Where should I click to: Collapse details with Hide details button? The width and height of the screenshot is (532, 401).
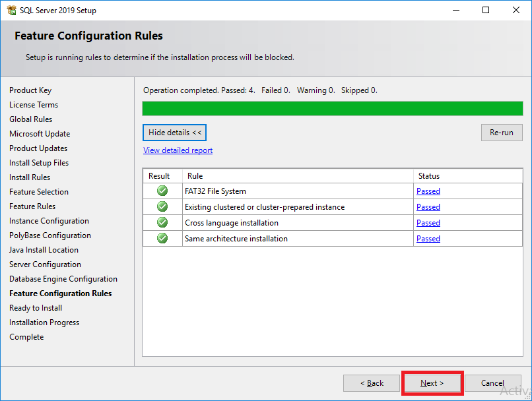pyautogui.click(x=174, y=133)
